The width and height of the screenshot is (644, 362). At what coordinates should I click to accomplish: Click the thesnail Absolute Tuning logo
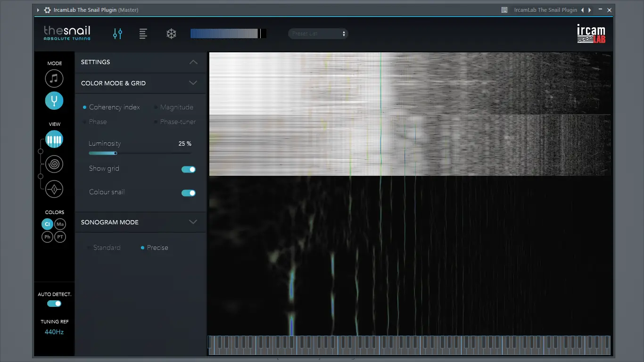(x=67, y=33)
